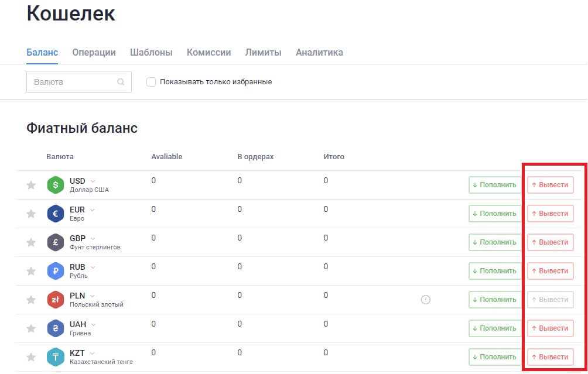The image size is (588, 374).
Task: Click the KZT tenge currency icon
Action: (55, 357)
